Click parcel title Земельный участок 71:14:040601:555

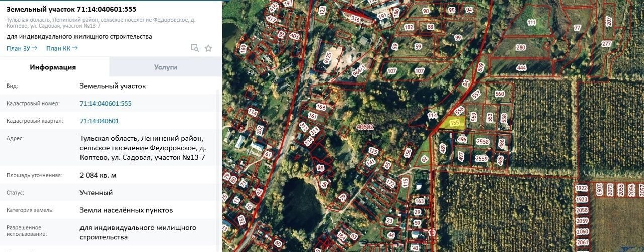[x=71, y=9]
